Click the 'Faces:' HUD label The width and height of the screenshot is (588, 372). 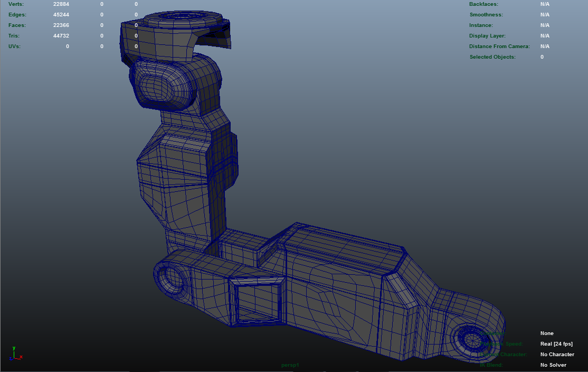(x=17, y=25)
